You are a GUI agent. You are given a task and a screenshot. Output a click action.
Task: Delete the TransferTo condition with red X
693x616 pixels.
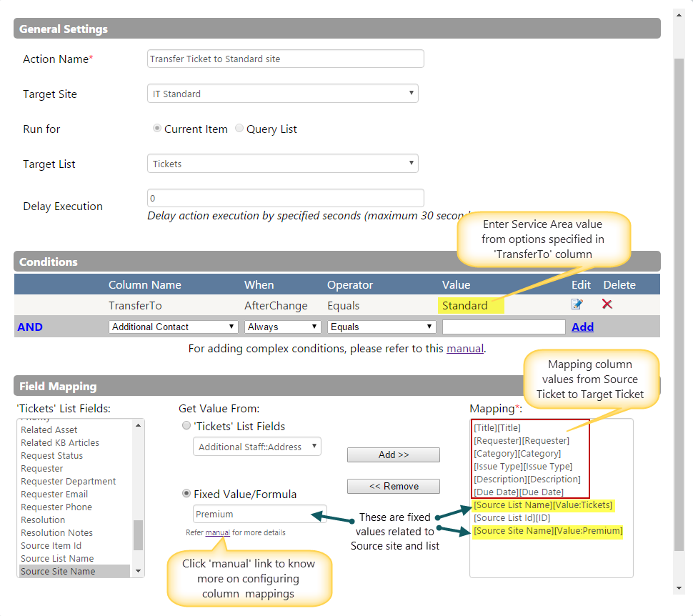pos(607,304)
